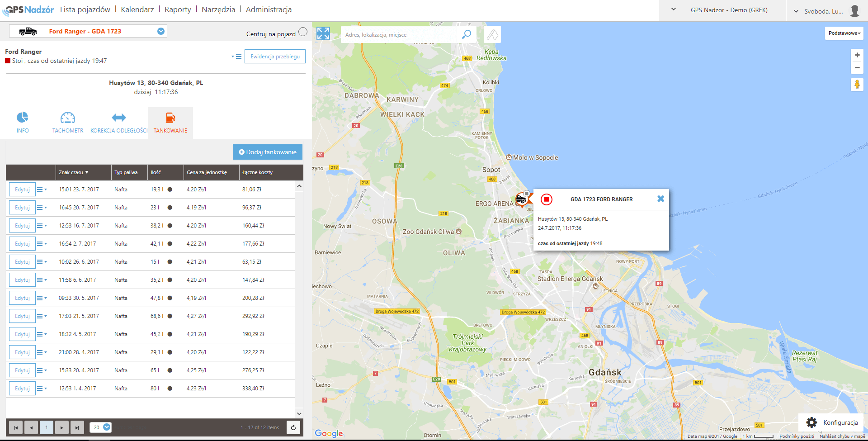Image resolution: width=868 pixels, height=441 pixels.
Task: Enable the Centruj na pojazd option
Action: pyautogui.click(x=303, y=32)
